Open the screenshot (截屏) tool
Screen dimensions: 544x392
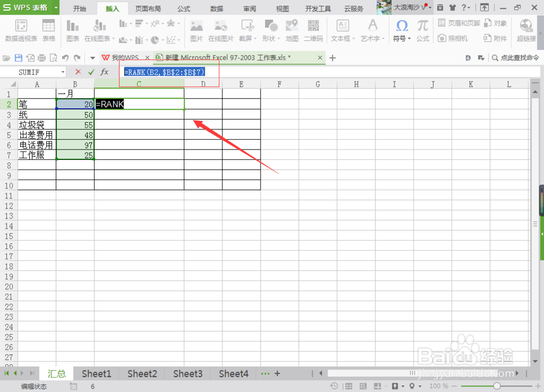[247, 30]
